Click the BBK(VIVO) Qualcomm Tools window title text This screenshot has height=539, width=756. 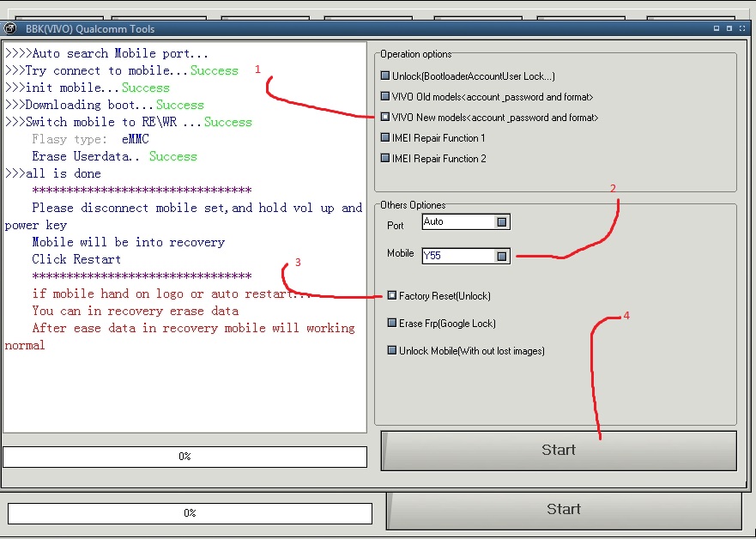(x=90, y=29)
